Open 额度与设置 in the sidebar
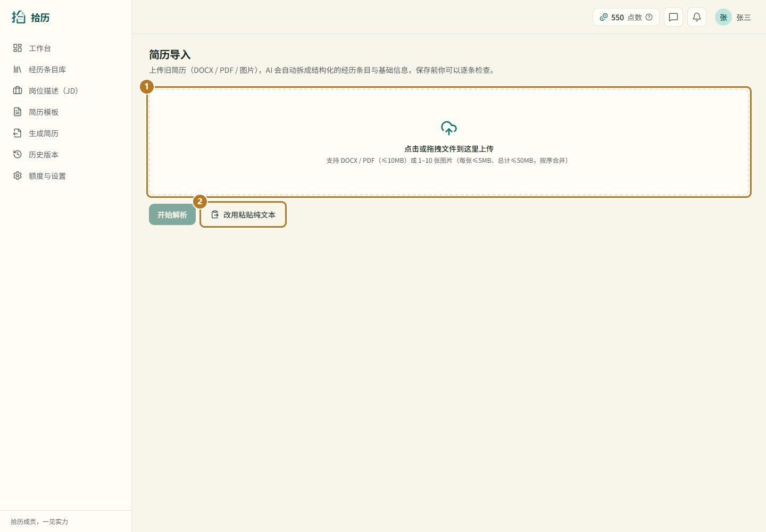766x532 pixels. pyautogui.click(x=66, y=176)
